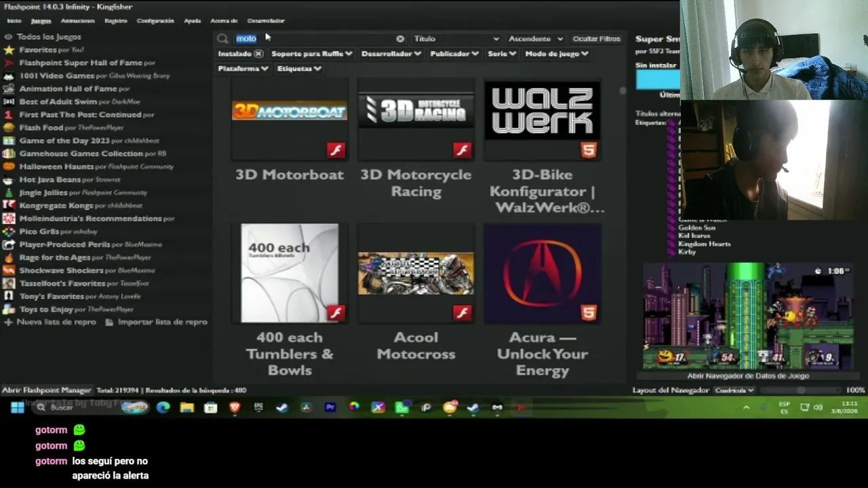Open the Tasselfoot's Favorites icon
Viewport: 868px width, 488px height.
(9, 283)
